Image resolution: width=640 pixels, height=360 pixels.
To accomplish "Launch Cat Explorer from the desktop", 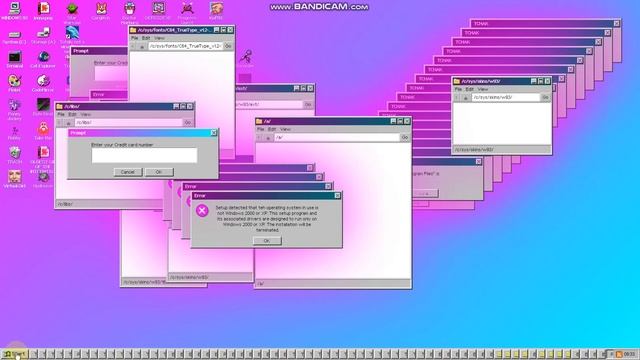I will pos(43,60).
